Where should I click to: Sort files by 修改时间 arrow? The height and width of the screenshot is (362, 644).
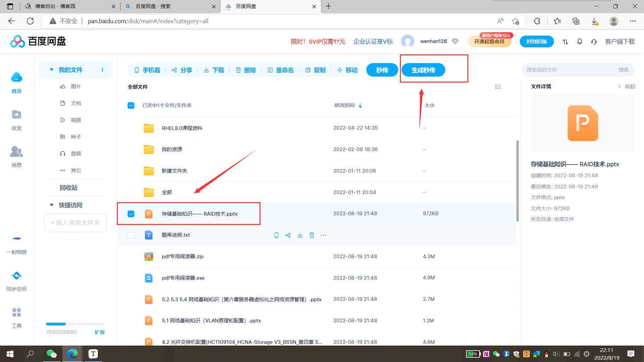point(360,105)
